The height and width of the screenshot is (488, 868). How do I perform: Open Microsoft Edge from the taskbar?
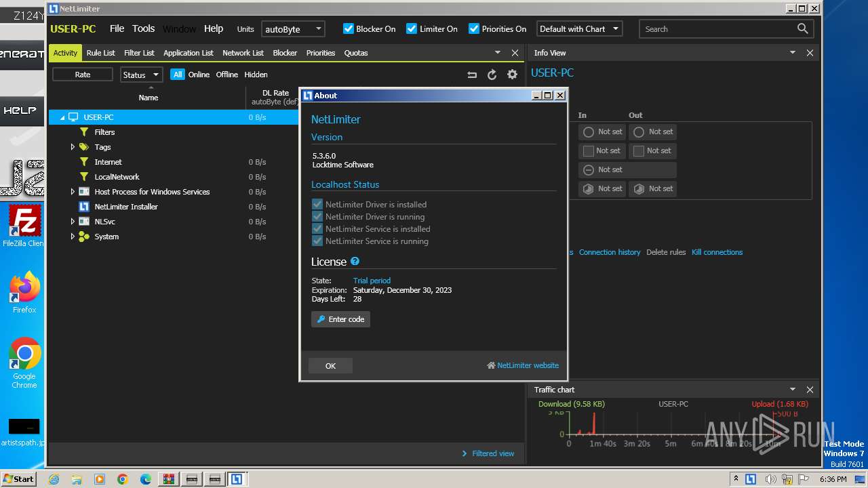pyautogui.click(x=146, y=479)
